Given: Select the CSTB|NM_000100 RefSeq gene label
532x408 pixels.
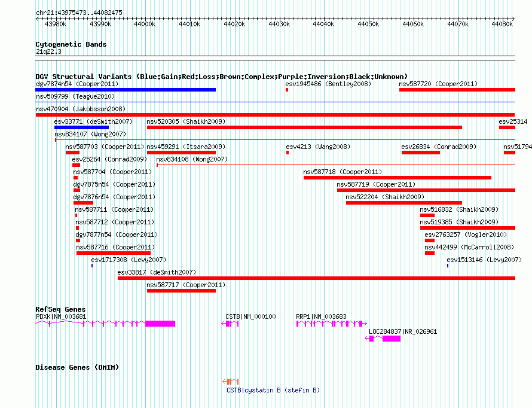Looking at the screenshot, I should tap(250, 316).
